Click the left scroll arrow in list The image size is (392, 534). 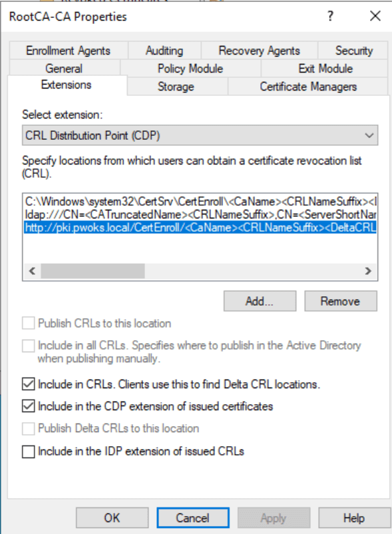coord(33,271)
